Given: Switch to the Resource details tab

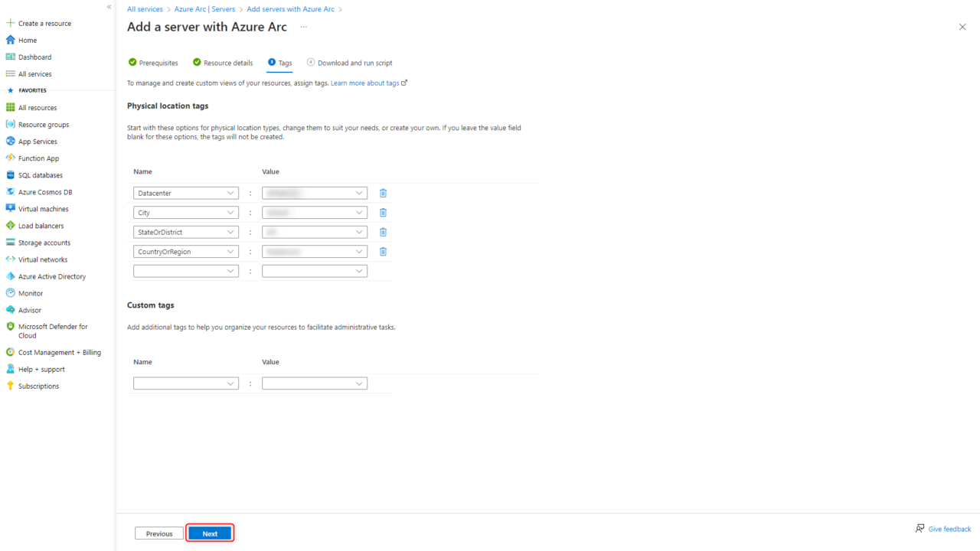Looking at the screenshot, I should [223, 63].
